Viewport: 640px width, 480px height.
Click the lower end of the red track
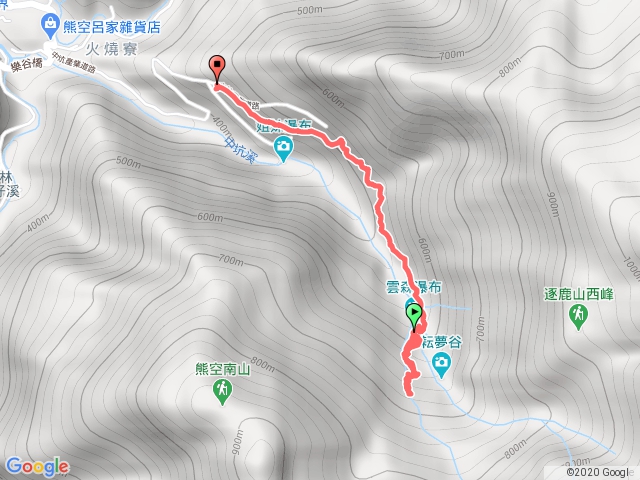pos(409,393)
